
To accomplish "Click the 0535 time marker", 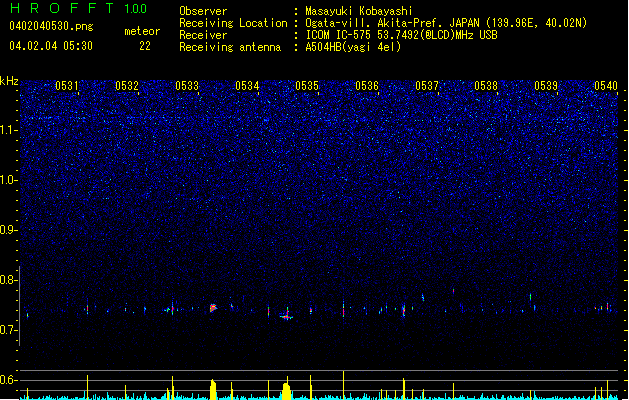I will point(307,86).
